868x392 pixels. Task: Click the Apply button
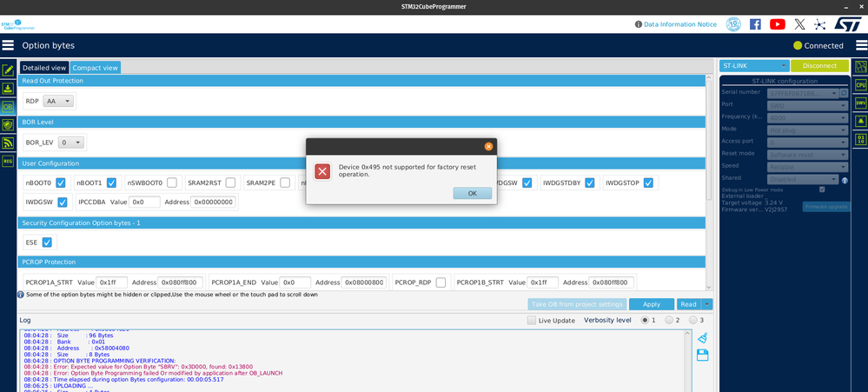(x=652, y=304)
